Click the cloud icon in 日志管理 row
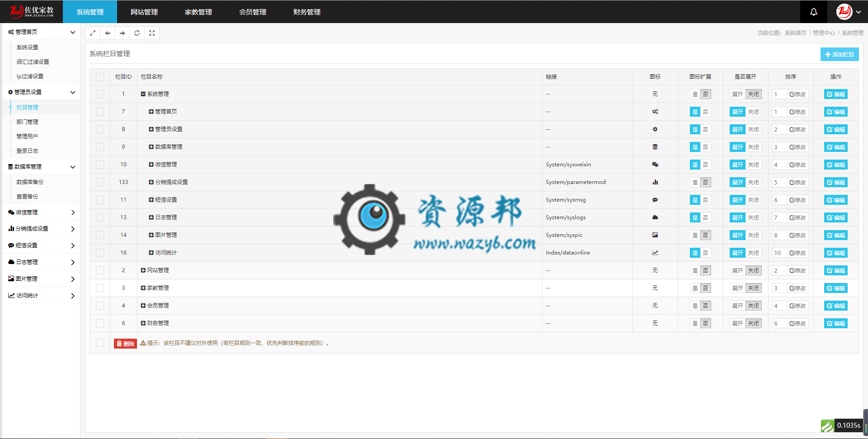The width and height of the screenshot is (868, 439). point(655,217)
